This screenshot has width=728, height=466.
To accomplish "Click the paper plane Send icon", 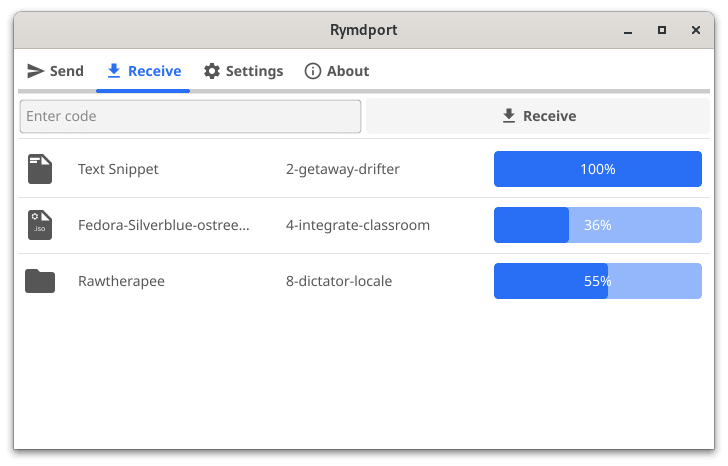I will pyautogui.click(x=36, y=71).
